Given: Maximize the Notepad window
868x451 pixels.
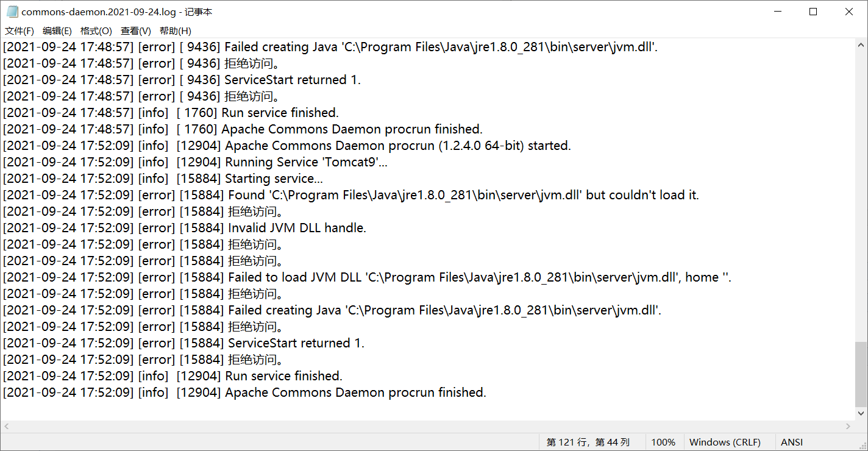Looking at the screenshot, I should (x=813, y=12).
